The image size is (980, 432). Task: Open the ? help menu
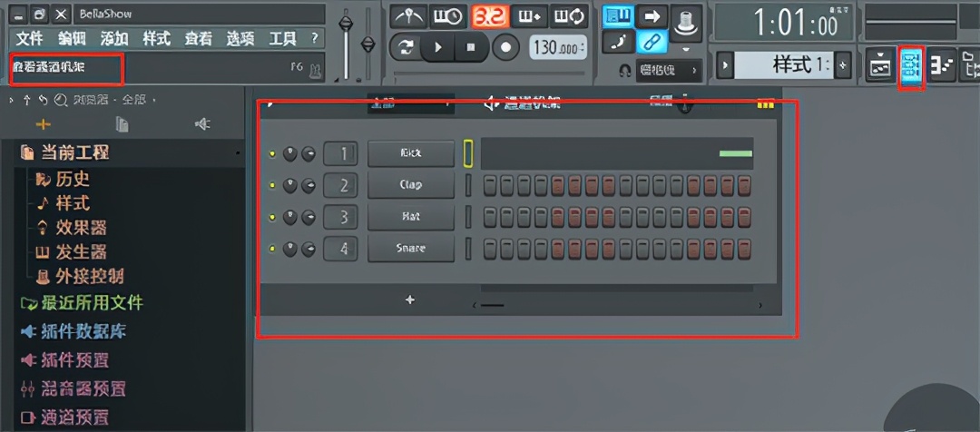point(314,39)
